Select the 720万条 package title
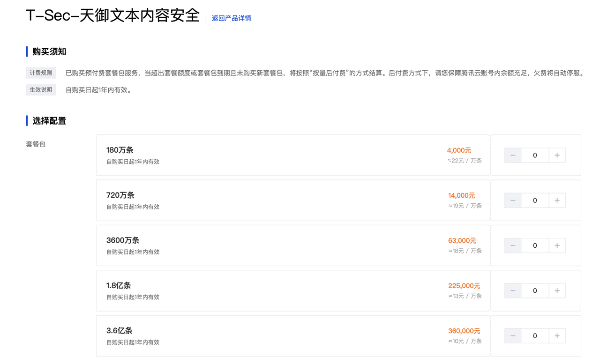 point(120,195)
